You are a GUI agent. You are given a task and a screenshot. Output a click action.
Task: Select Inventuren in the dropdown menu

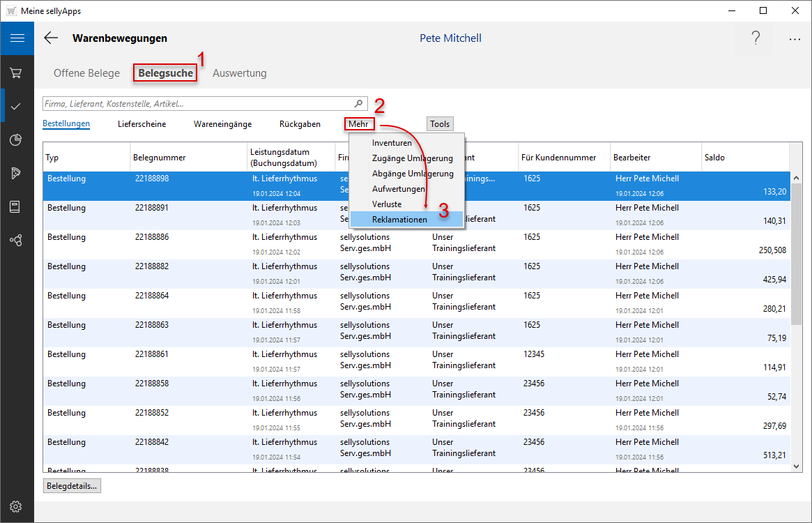point(392,143)
